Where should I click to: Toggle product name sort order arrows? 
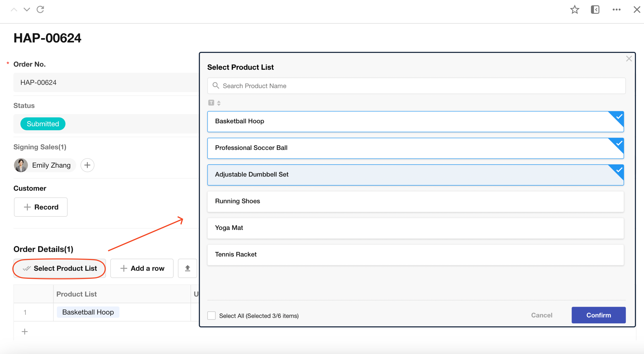[x=219, y=103]
